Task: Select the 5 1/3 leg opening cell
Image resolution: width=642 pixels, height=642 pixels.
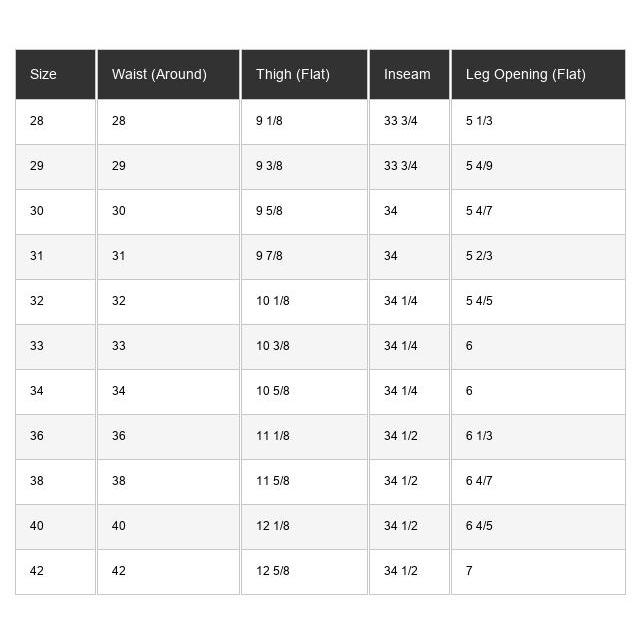Action: pos(479,121)
